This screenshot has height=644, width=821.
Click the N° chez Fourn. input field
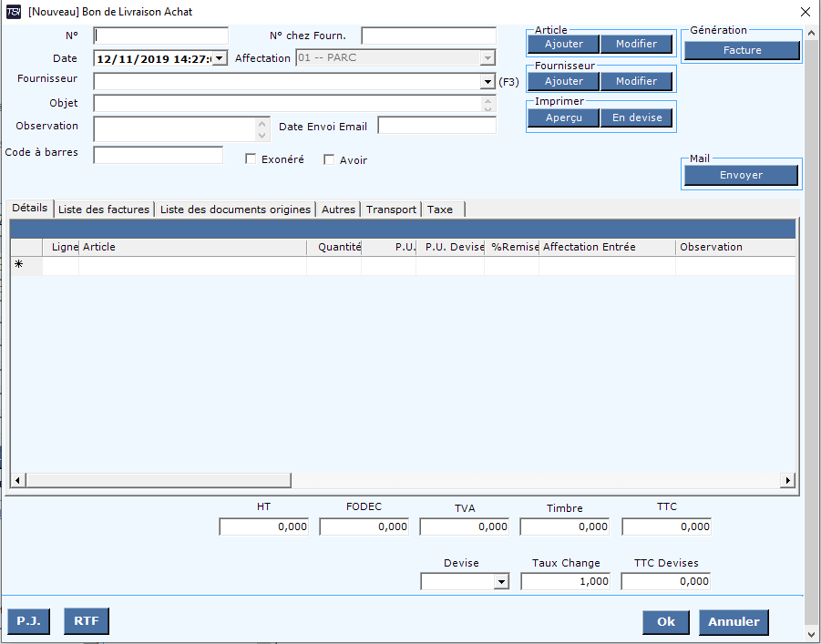428,36
